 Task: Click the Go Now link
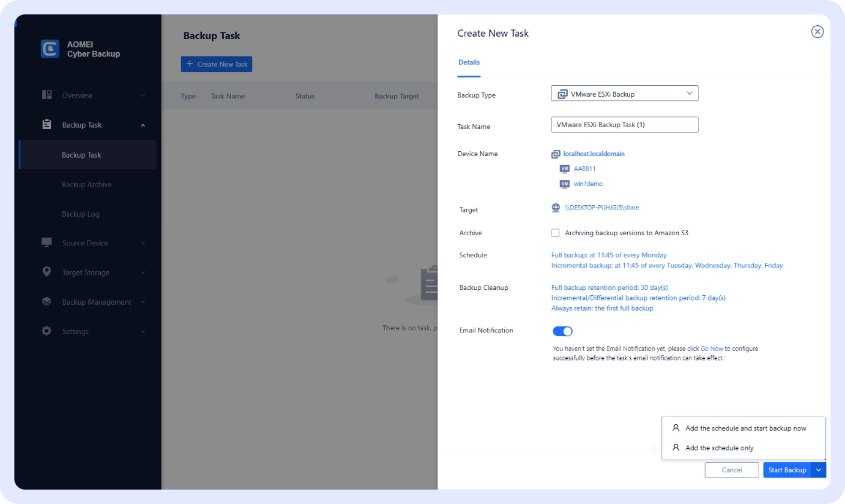[711, 348]
